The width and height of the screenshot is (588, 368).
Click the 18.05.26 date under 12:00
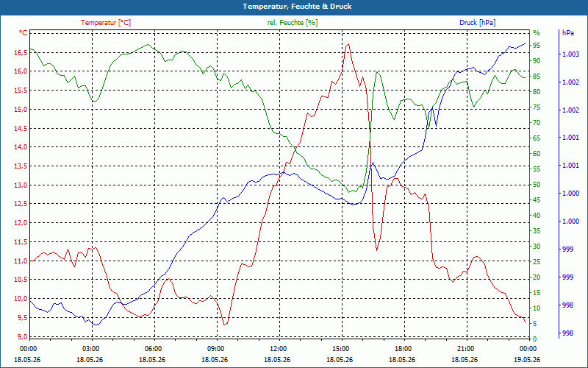coord(277,359)
